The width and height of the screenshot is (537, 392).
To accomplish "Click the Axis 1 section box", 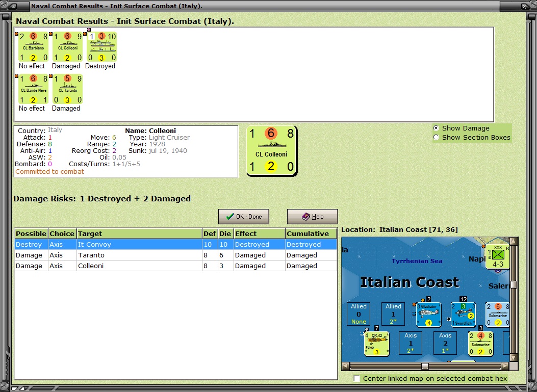I will click(411, 343).
